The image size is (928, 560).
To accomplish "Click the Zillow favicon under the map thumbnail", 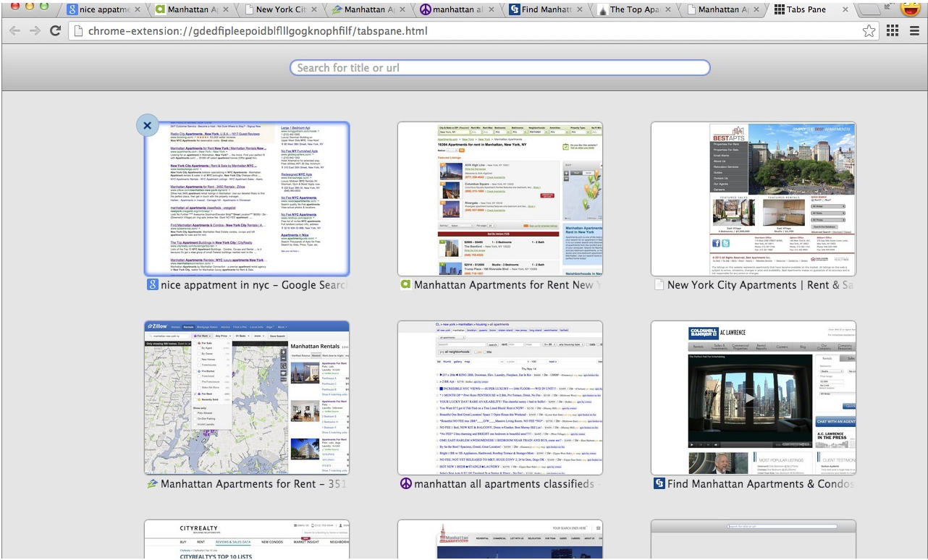I will point(153,484).
